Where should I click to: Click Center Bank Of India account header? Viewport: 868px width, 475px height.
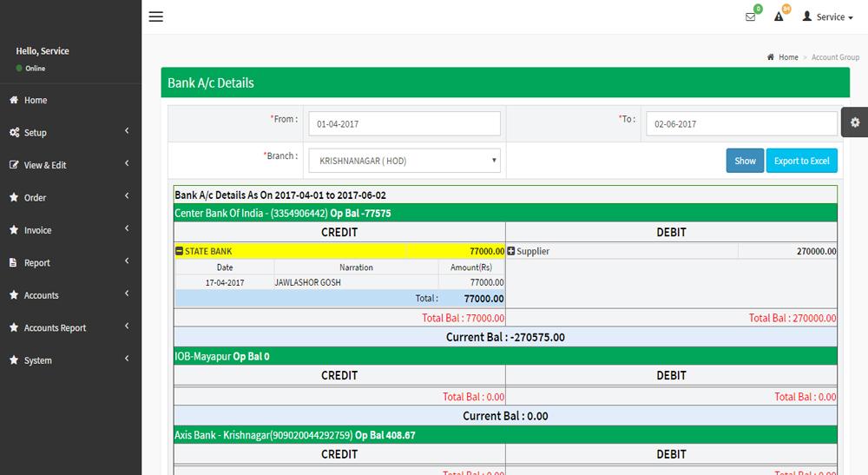click(x=505, y=213)
